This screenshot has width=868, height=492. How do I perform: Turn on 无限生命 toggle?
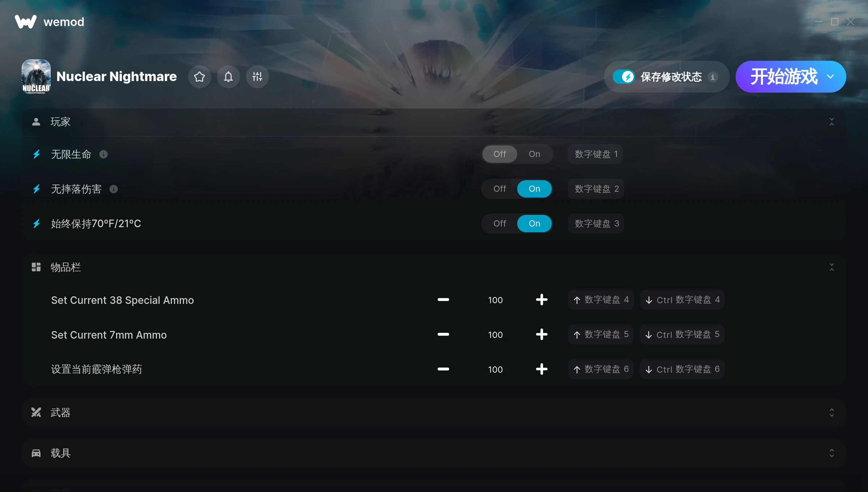point(534,154)
